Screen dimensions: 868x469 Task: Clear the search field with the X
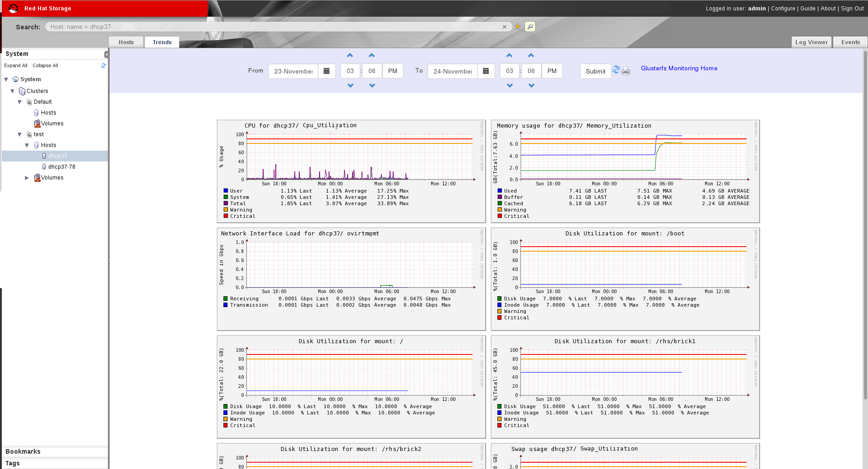click(505, 27)
